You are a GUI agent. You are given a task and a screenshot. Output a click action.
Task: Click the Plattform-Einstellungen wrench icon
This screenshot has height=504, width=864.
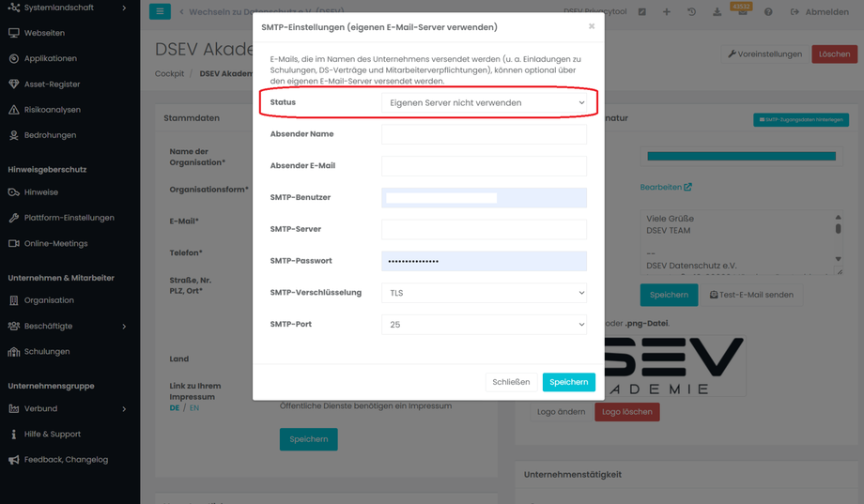click(x=14, y=218)
